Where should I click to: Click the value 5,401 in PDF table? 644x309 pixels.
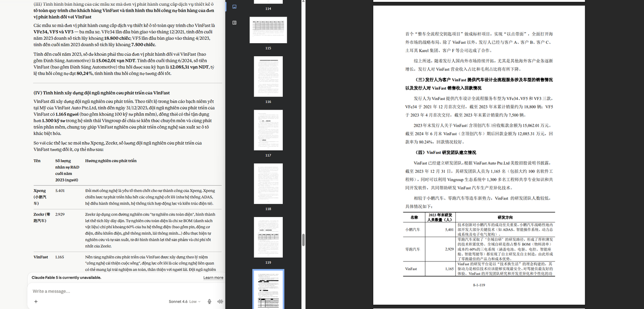point(449,229)
